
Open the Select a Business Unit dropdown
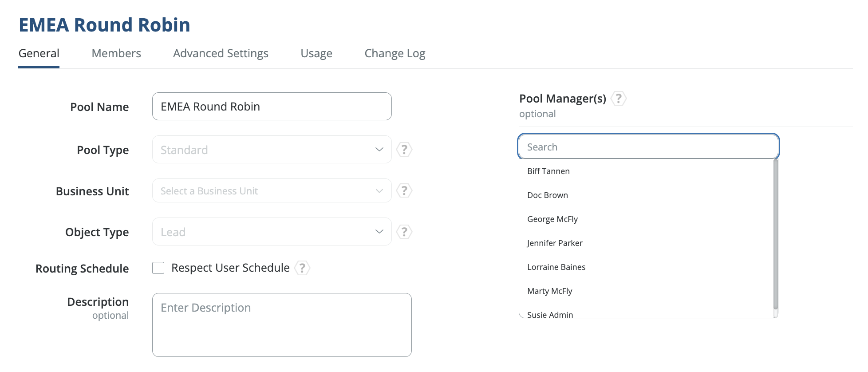[272, 191]
